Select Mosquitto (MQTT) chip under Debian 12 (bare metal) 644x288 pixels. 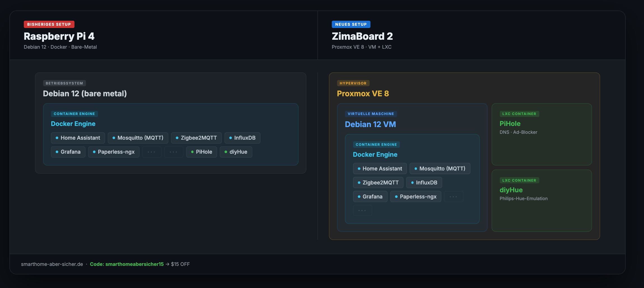[138, 138]
